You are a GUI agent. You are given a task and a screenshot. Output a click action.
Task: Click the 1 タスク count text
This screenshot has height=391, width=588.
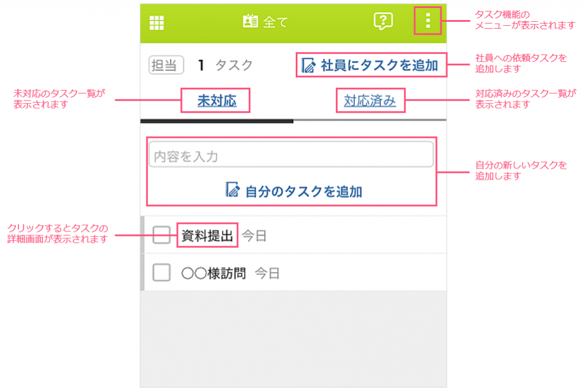[226, 65]
